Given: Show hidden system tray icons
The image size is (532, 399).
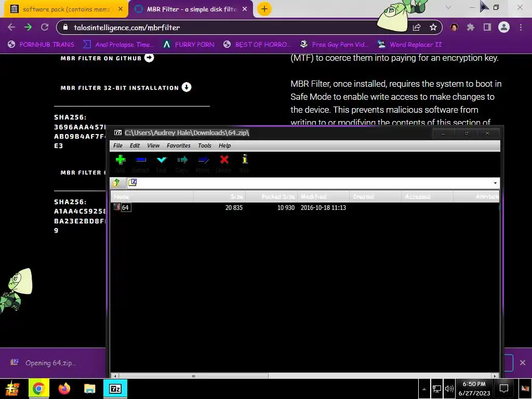Looking at the screenshot, I should 424,389.
